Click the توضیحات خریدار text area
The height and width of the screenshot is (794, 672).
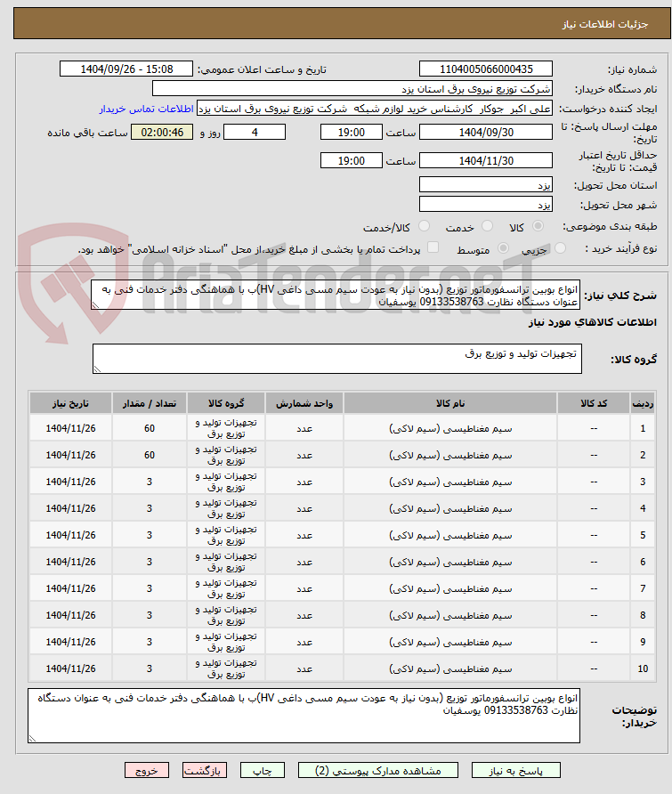304,716
